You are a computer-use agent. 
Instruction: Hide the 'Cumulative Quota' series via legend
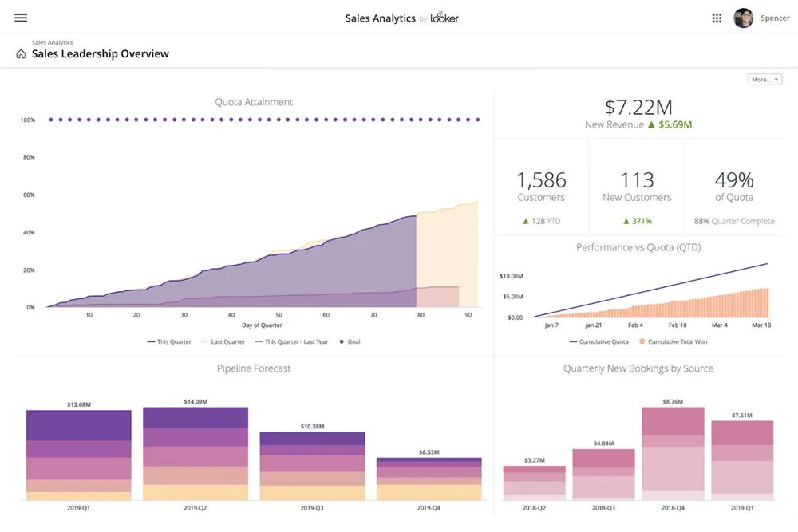click(602, 342)
